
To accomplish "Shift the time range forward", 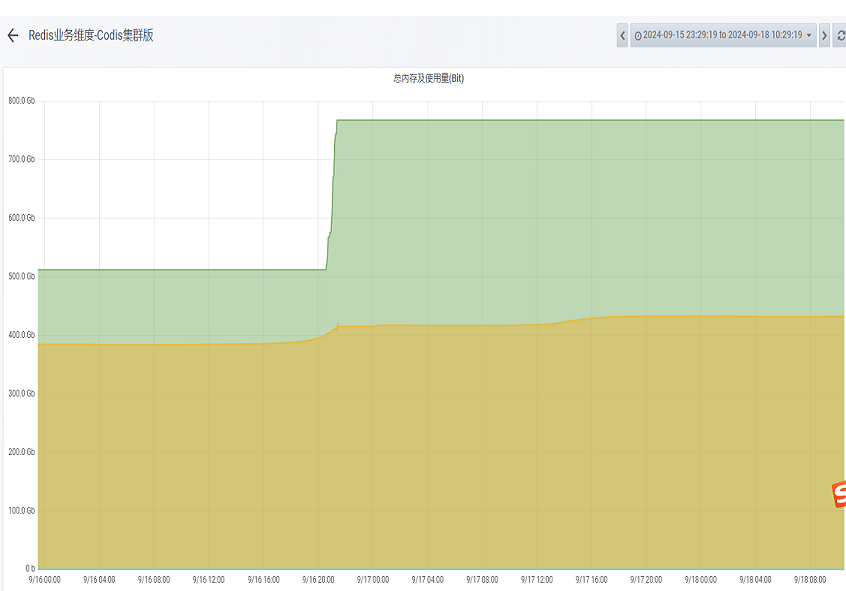I will coord(824,35).
